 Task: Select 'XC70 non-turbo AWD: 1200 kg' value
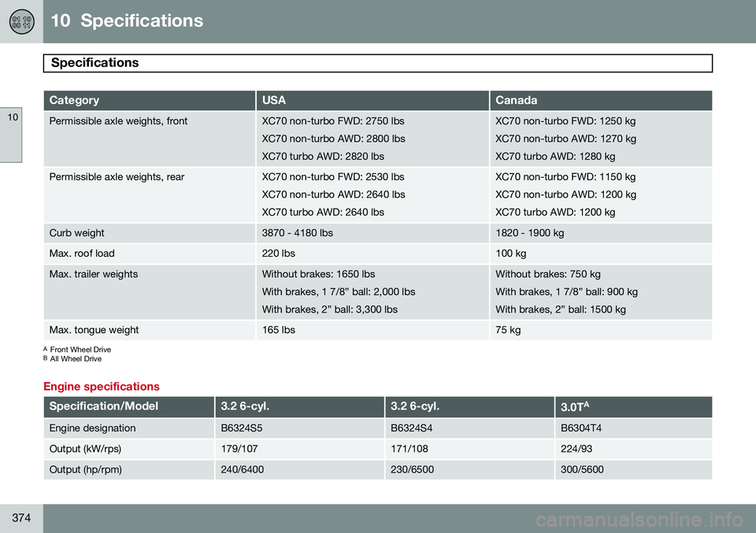click(x=566, y=194)
